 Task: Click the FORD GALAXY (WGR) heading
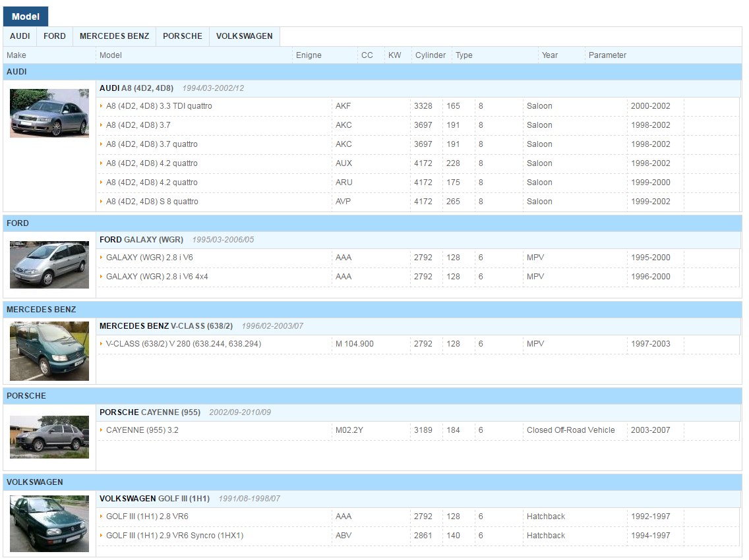coord(141,240)
